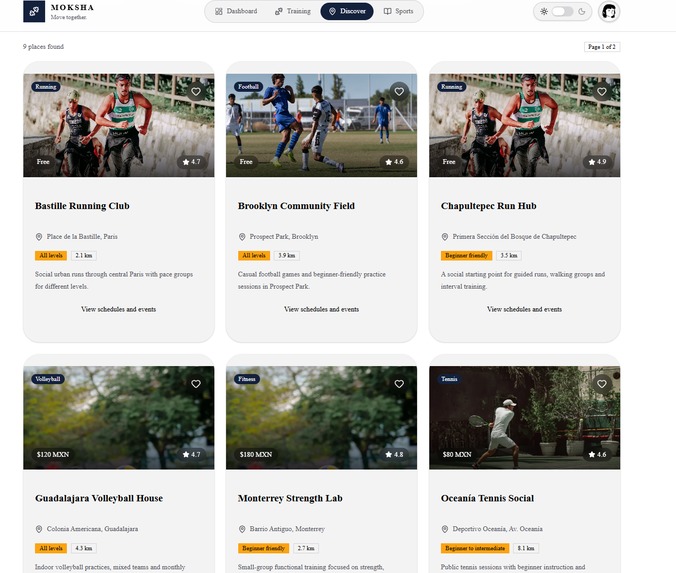Favorite Brooklyn Community Field with heart icon
Viewport: 676px width, 573px height.
click(x=399, y=91)
